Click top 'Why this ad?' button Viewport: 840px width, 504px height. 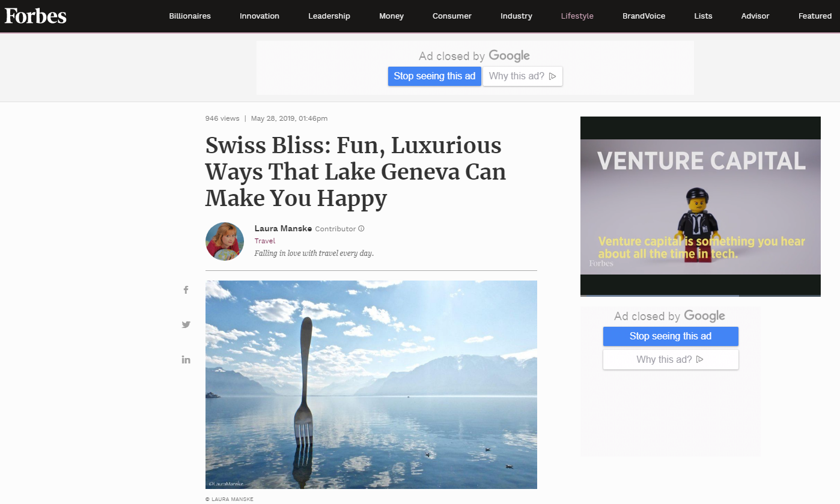coord(523,76)
